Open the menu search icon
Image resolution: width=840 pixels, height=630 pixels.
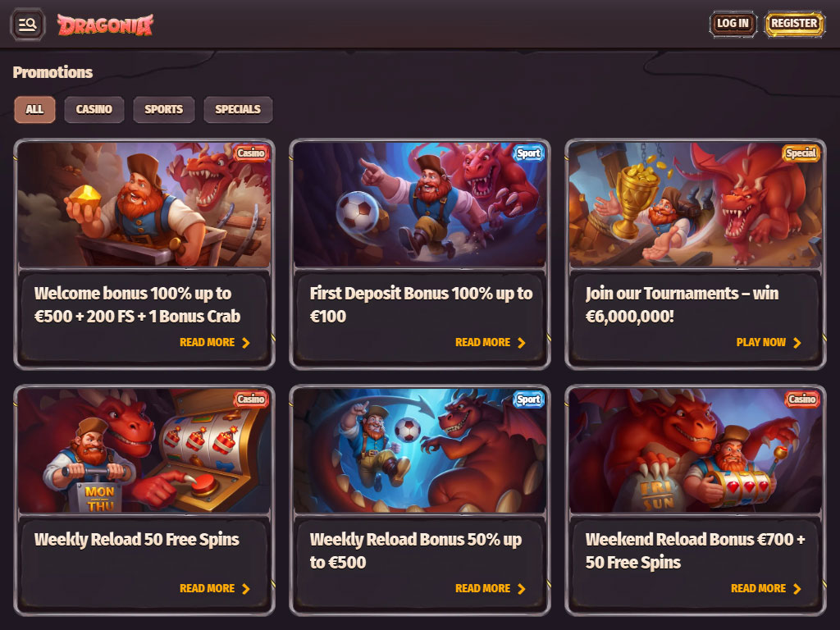[x=27, y=24]
